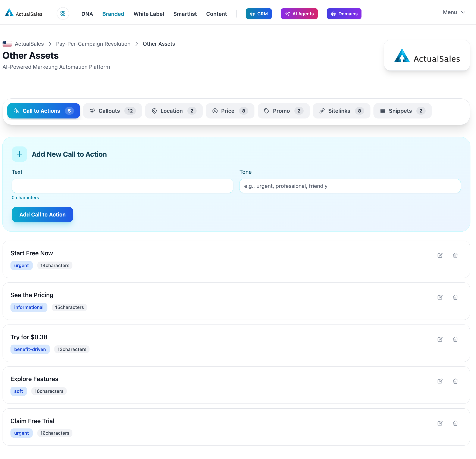Delete the Claim Free Trial entry

[455, 423]
